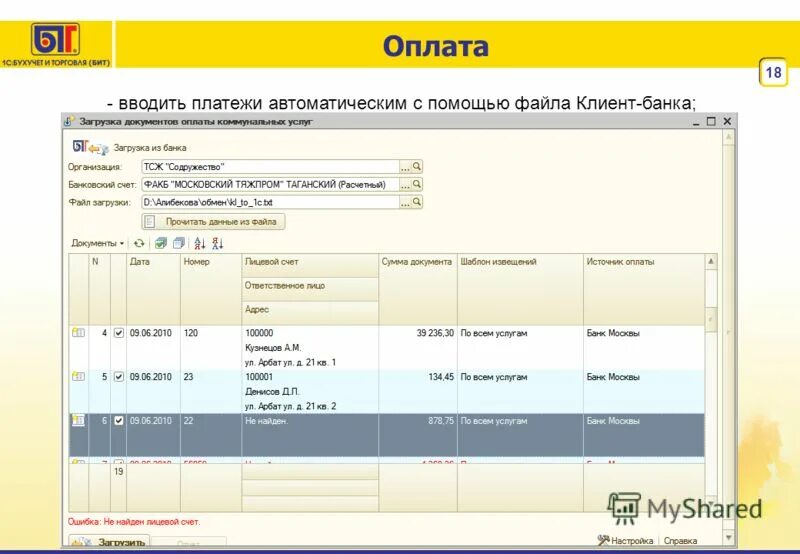Click the check all rows icon
This screenshot has height=554, width=800.
coord(161,243)
